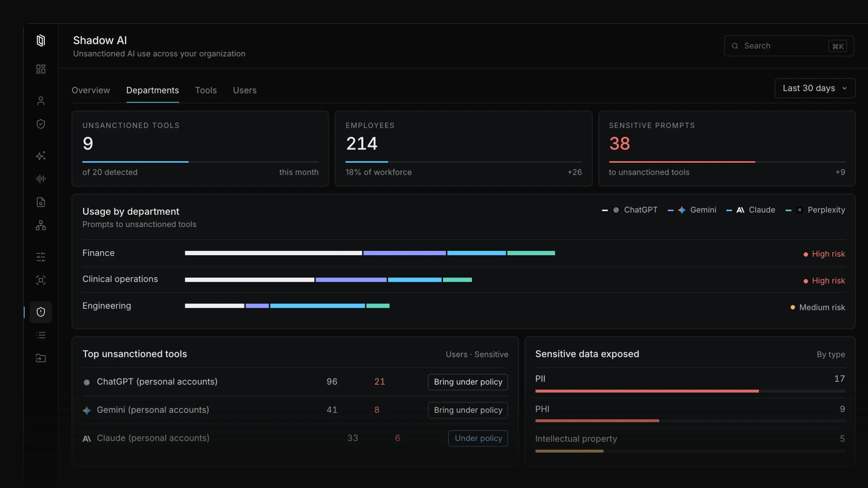Bring Gemini personal accounts under policy

click(x=468, y=410)
